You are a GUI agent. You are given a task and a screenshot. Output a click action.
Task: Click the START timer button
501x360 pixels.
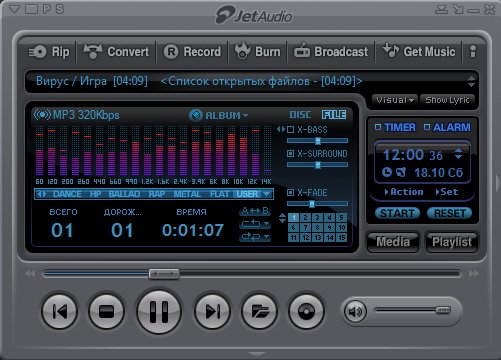coord(397,213)
